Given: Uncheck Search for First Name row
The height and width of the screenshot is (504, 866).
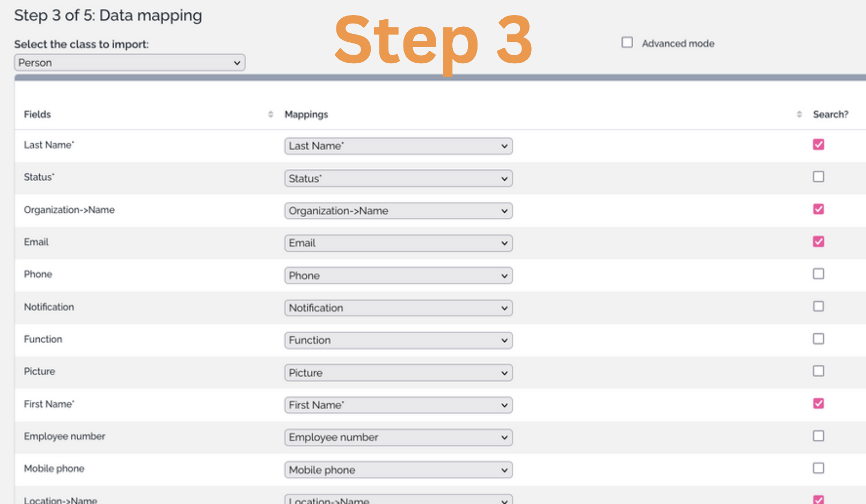Looking at the screenshot, I should tap(818, 404).
